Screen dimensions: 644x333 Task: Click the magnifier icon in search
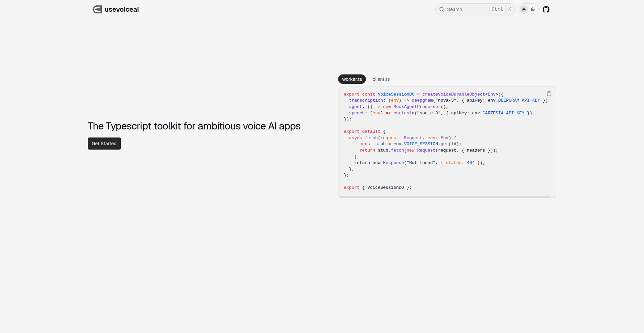442,9
